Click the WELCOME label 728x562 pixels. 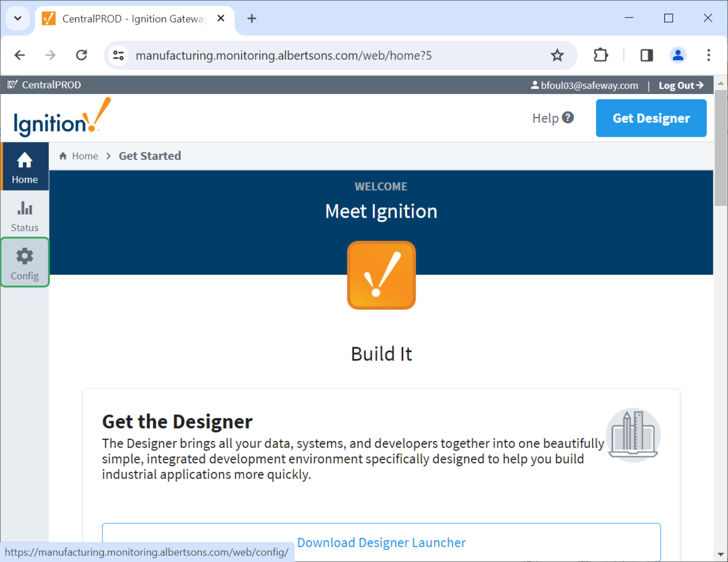click(x=381, y=186)
